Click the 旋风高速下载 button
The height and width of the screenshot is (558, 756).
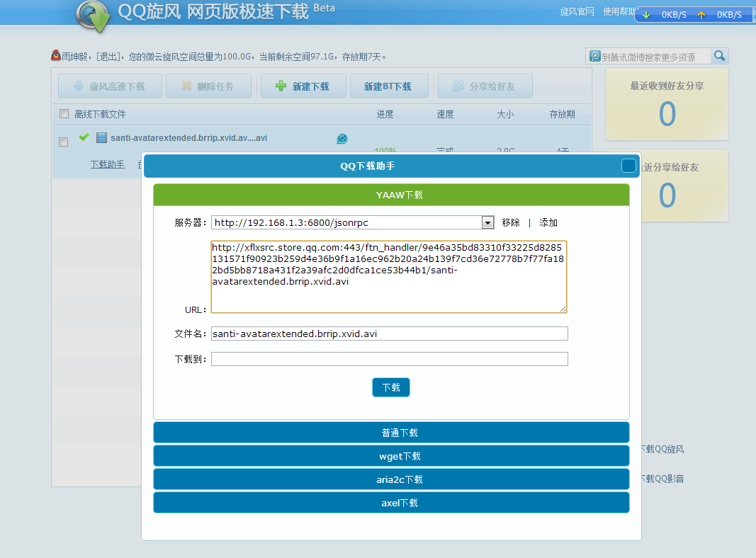click(x=110, y=86)
